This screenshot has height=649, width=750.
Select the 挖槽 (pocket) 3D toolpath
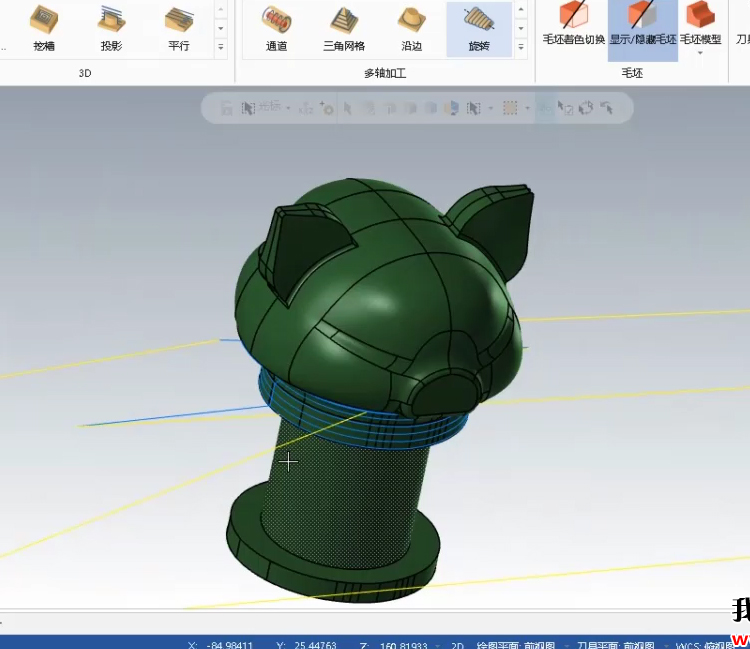[44, 29]
